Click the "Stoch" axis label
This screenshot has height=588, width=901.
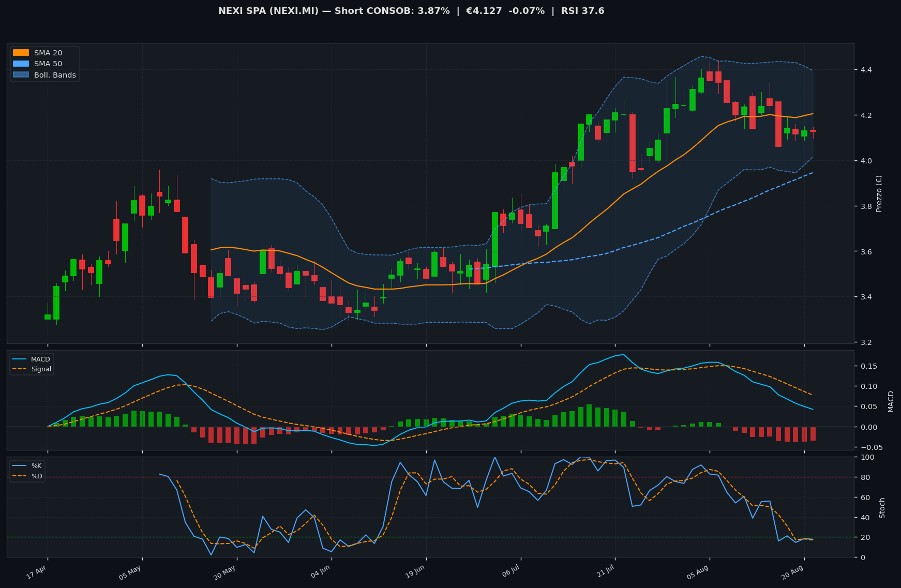click(882, 508)
